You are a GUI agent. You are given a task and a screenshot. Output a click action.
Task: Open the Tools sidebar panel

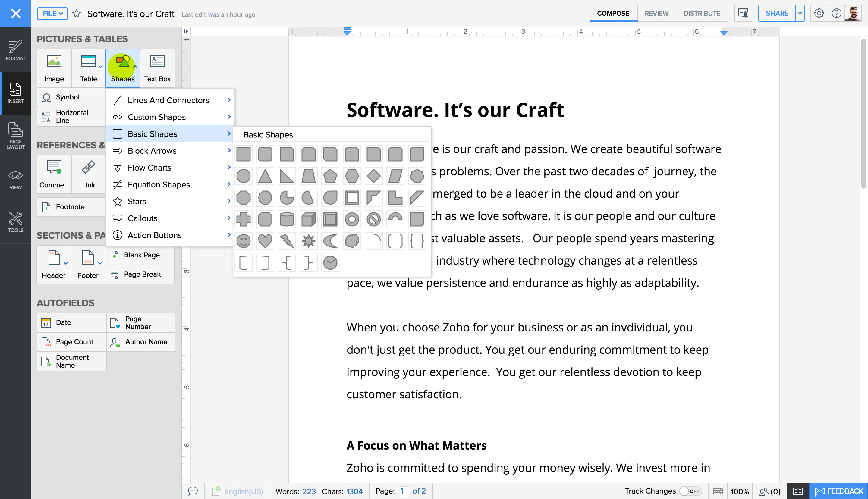[x=15, y=222]
